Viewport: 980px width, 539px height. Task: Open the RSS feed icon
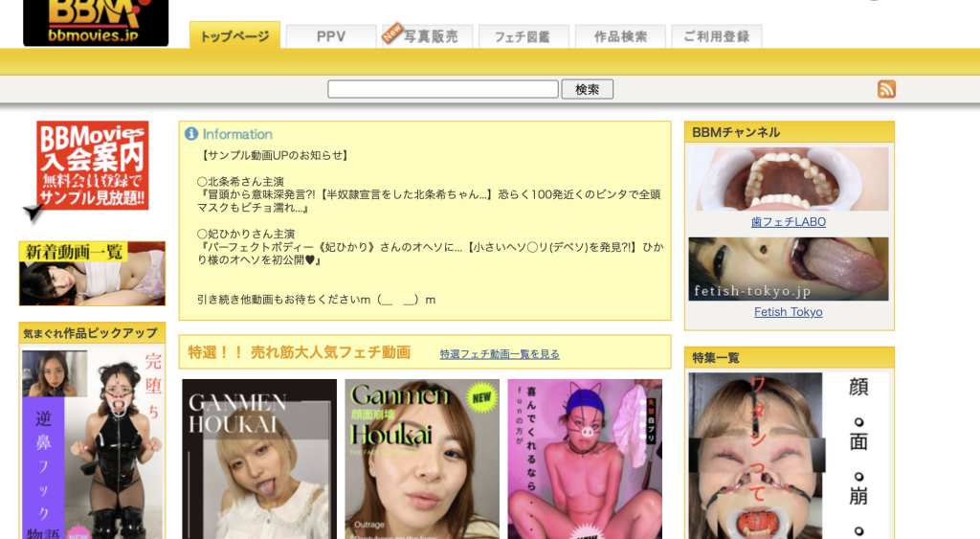pos(886,89)
